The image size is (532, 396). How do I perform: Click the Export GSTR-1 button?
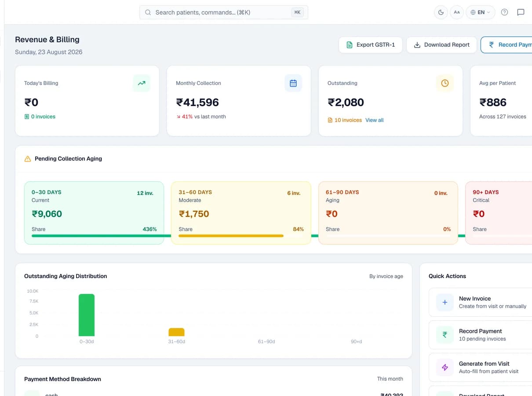[370, 45]
